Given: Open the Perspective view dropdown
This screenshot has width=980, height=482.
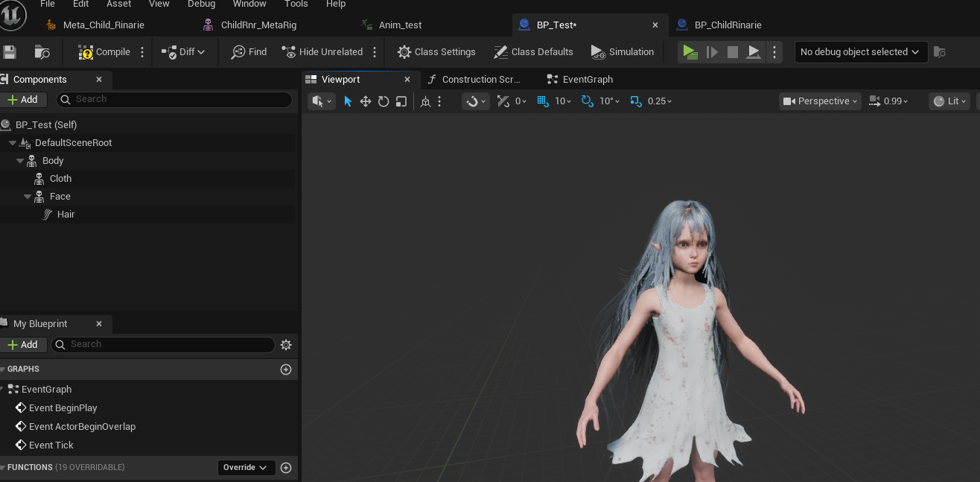Looking at the screenshot, I should [819, 101].
